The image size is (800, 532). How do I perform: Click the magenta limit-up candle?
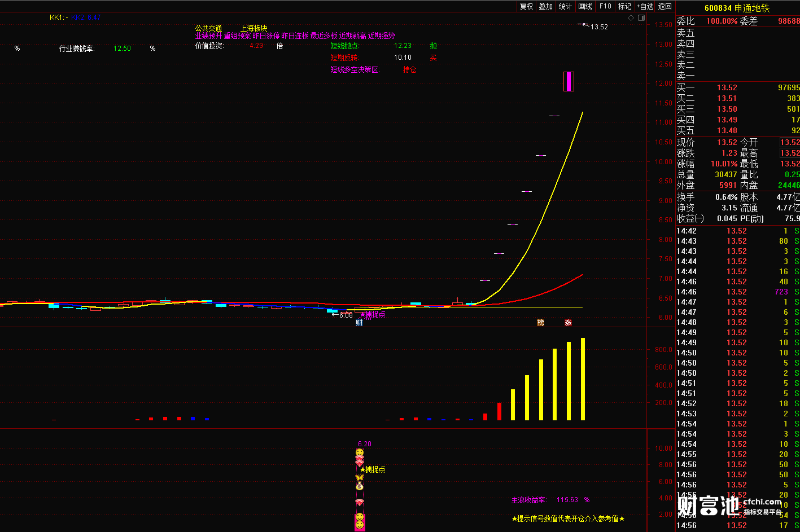coord(569,81)
